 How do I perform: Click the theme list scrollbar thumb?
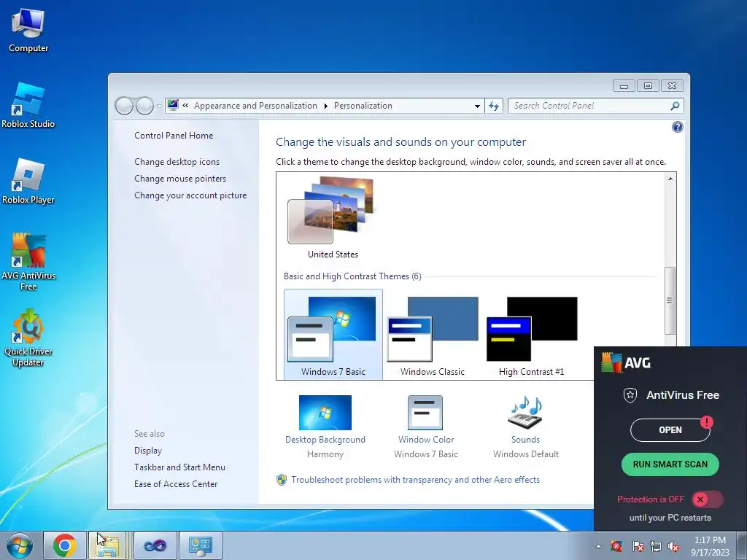tap(670, 300)
